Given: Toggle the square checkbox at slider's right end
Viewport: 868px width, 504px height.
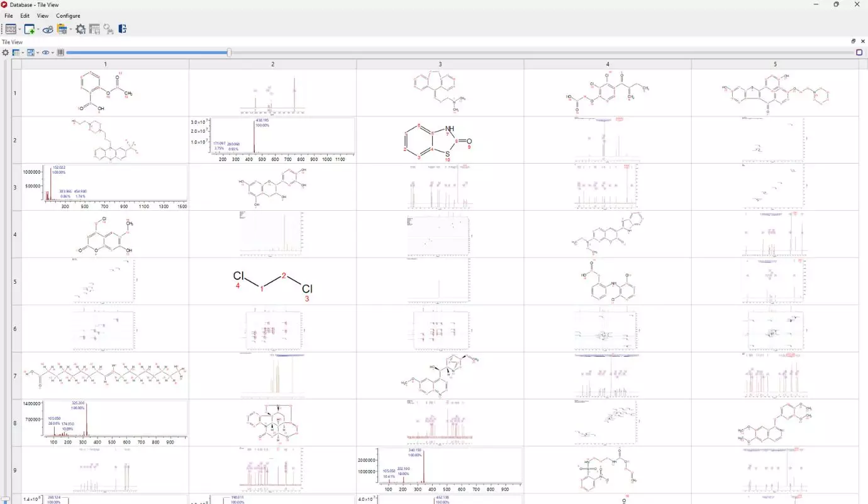Looking at the screenshot, I should click(859, 53).
